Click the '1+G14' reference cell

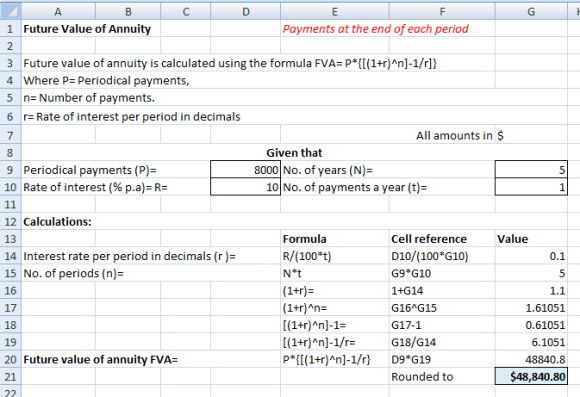click(x=442, y=290)
